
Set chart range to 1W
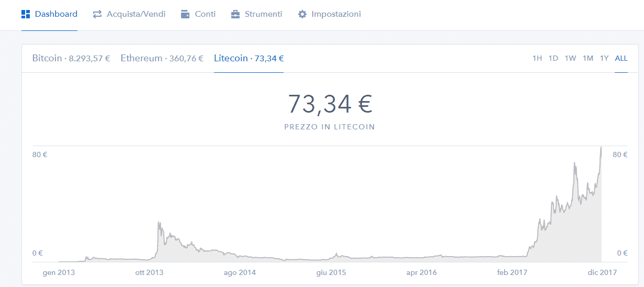coord(570,58)
